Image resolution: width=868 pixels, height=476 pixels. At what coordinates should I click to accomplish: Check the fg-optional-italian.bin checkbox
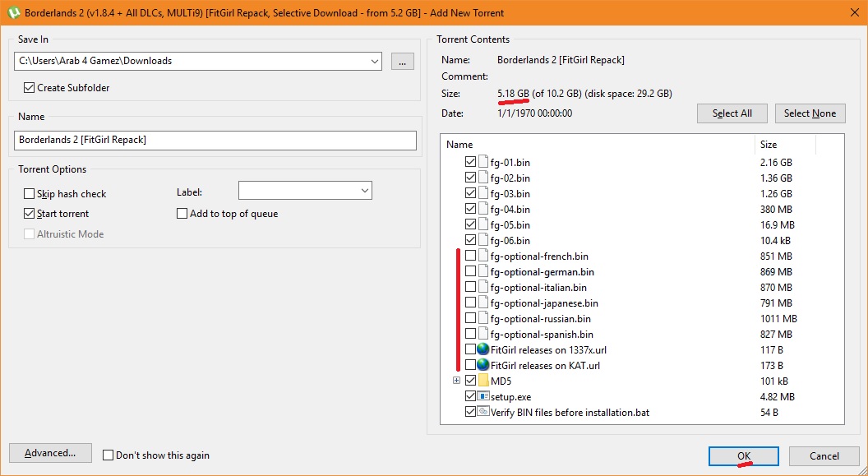[x=470, y=287]
